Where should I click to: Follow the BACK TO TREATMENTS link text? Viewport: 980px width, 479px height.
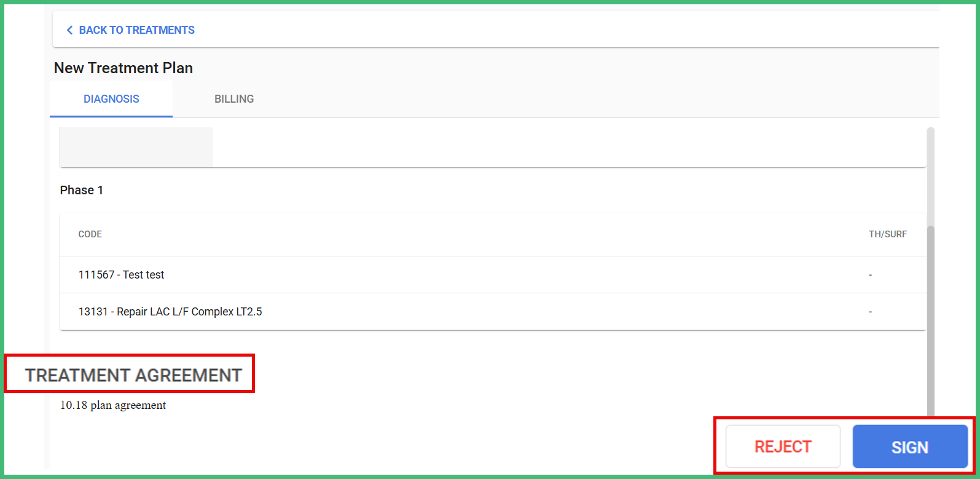[x=136, y=30]
